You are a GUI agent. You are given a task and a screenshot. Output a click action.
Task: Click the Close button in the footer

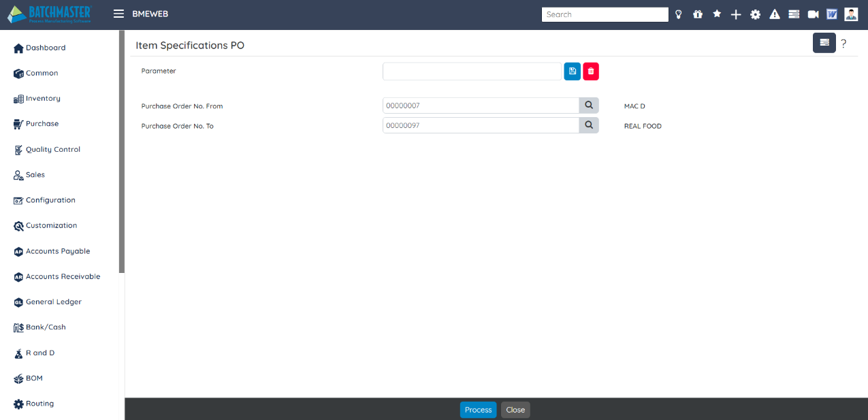[x=515, y=410]
